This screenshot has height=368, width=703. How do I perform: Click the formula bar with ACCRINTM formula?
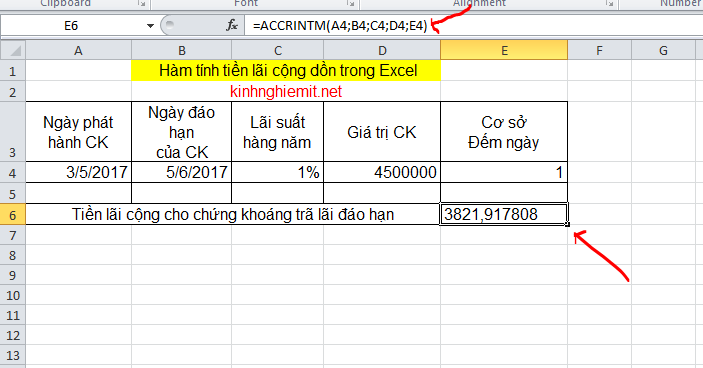(x=474, y=26)
